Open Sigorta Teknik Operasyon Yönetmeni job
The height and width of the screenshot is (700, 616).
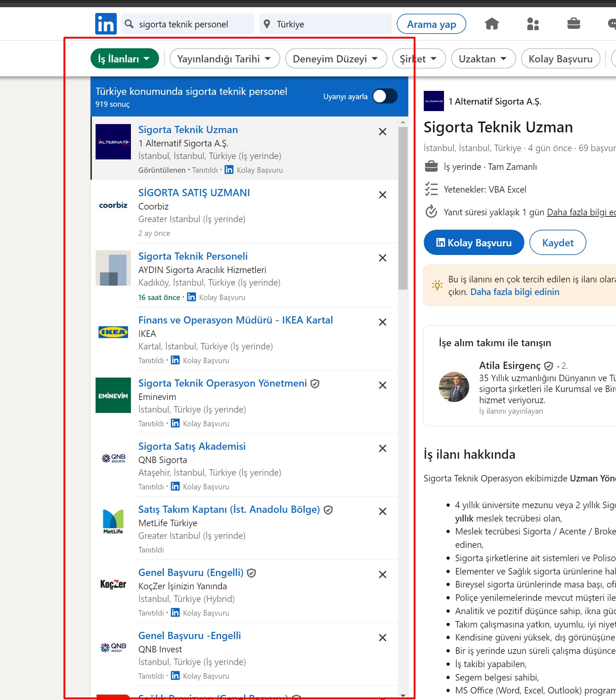[223, 383]
